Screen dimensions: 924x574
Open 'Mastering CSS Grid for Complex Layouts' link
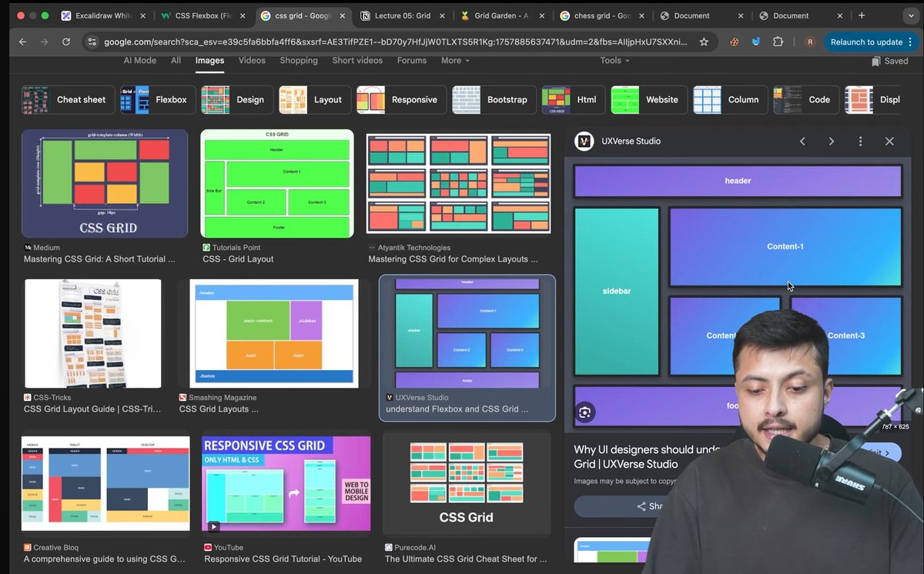(453, 259)
